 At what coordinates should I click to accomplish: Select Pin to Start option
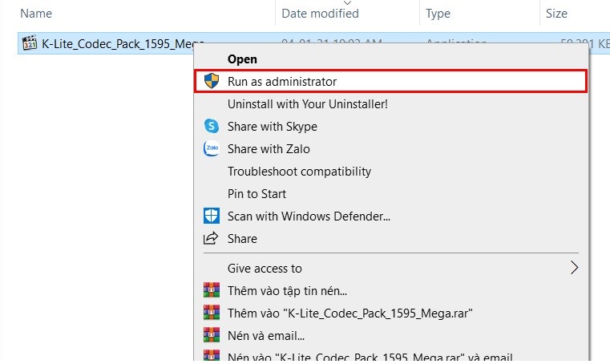coord(257,193)
